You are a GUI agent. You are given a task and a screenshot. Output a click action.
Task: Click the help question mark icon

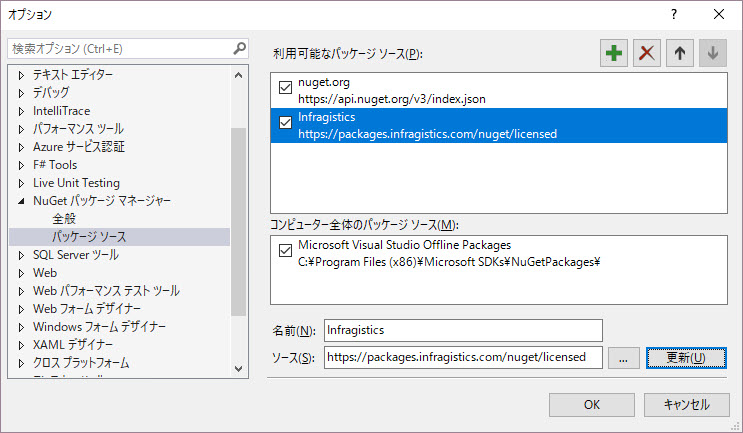tap(674, 14)
